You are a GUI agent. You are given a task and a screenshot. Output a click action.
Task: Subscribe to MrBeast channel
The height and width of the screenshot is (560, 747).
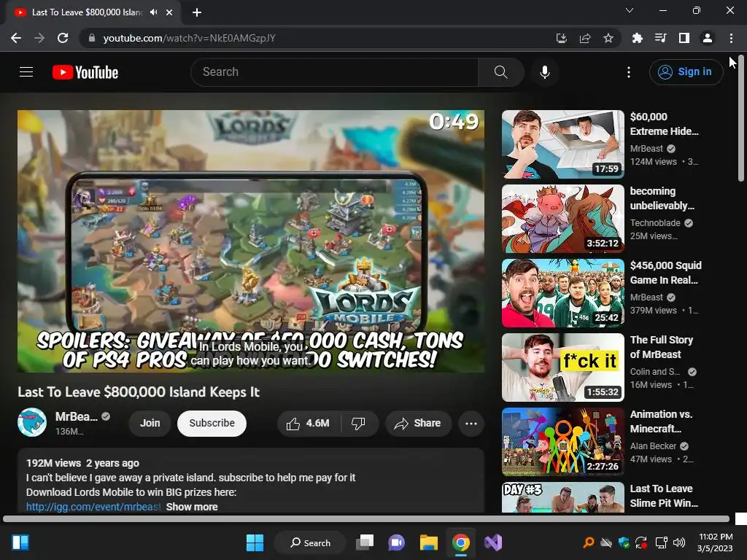click(x=212, y=423)
